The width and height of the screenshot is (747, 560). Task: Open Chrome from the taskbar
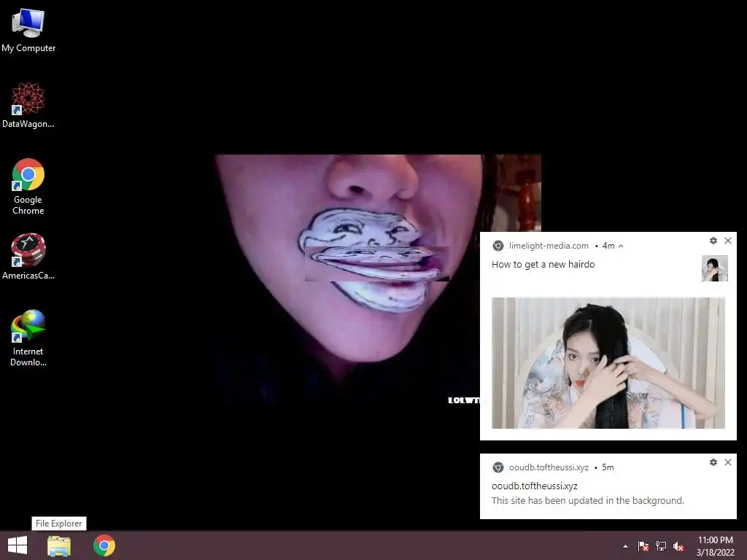[x=104, y=545]
